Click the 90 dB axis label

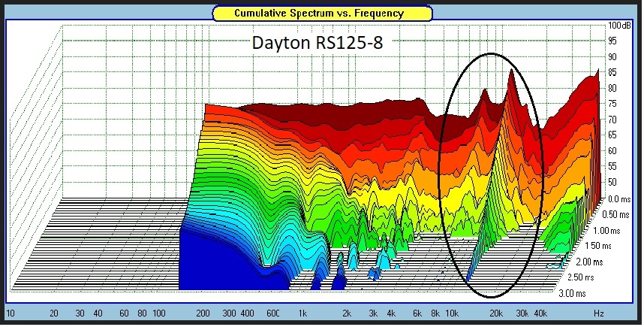click(612, 57)
